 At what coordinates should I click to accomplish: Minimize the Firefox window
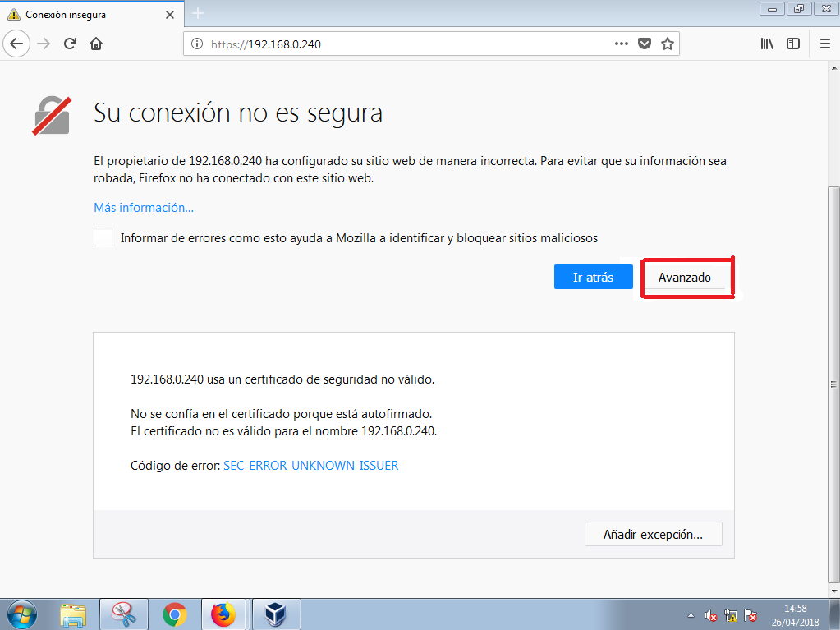772,9
